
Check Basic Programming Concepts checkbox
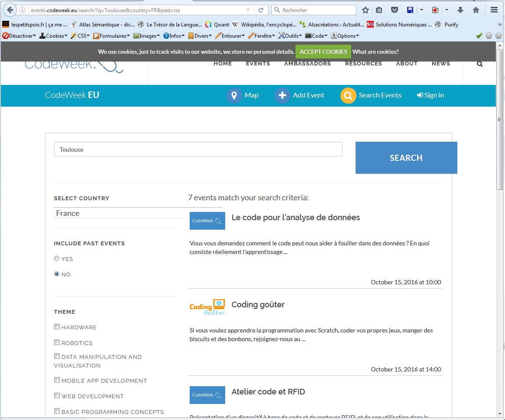coord(57,411)
